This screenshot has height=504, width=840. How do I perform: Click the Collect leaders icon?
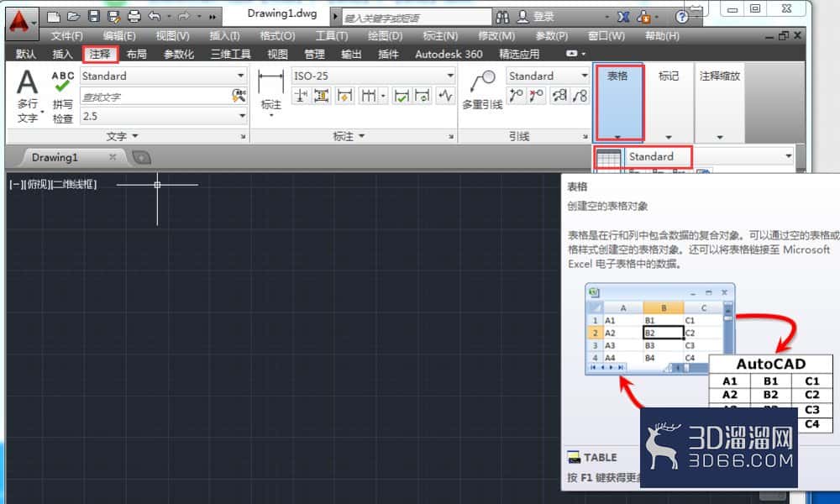click(x=580, y=96)
